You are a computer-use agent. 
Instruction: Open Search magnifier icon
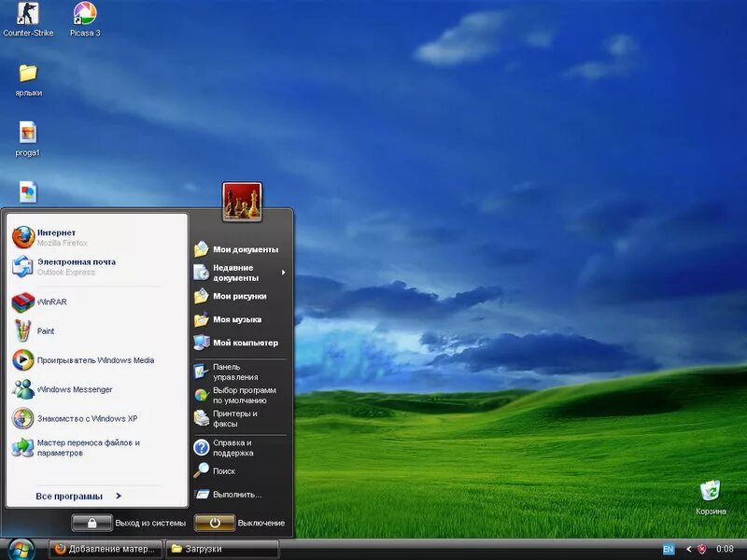pos(201,470)
